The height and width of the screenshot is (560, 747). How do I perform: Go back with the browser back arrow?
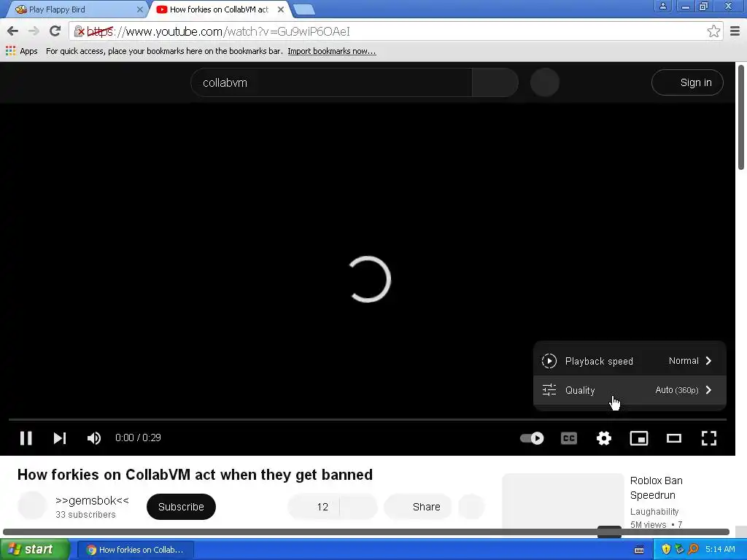(13, 31)
